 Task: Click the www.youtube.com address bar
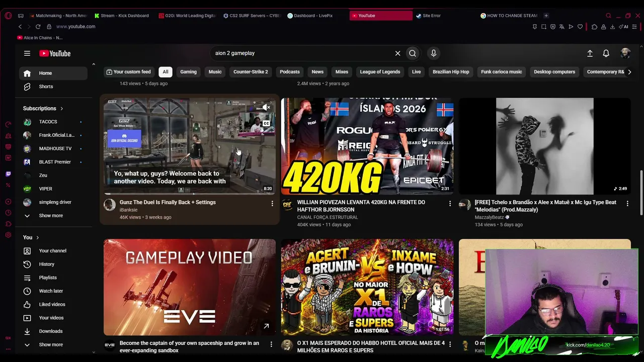coord(75,27)
